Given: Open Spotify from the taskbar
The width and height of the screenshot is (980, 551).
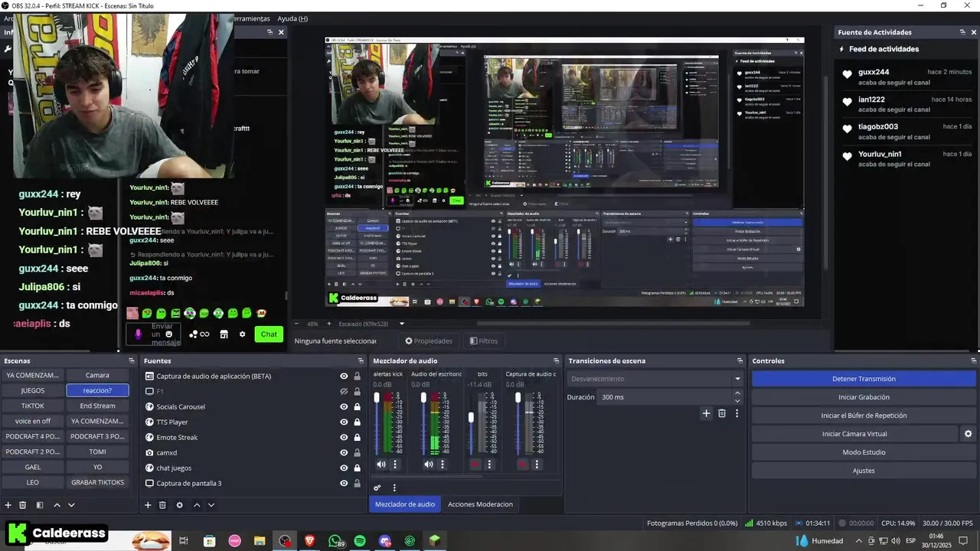Looking at the screenshot, I should [x=360, y=541].
